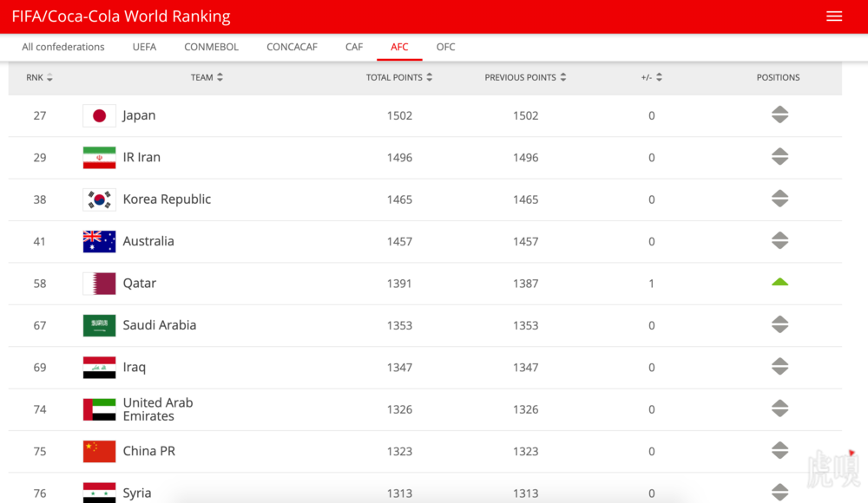Image resolution: width=868 pixels, height=503 pixels.
Task: Click Iraq's total points 1347
Action: pos(399,368)
